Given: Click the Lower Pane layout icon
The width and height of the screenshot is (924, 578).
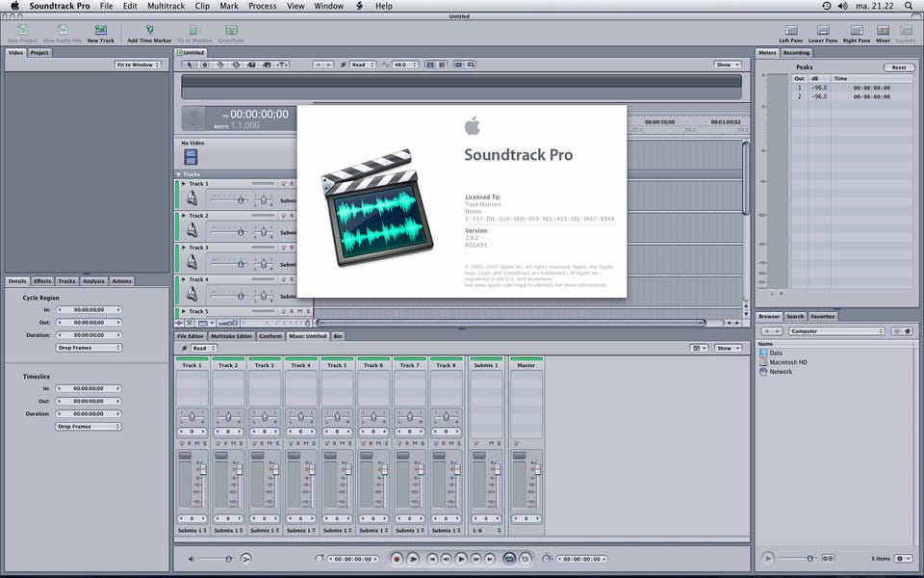Looking at the screenshot, I should 822,31.
